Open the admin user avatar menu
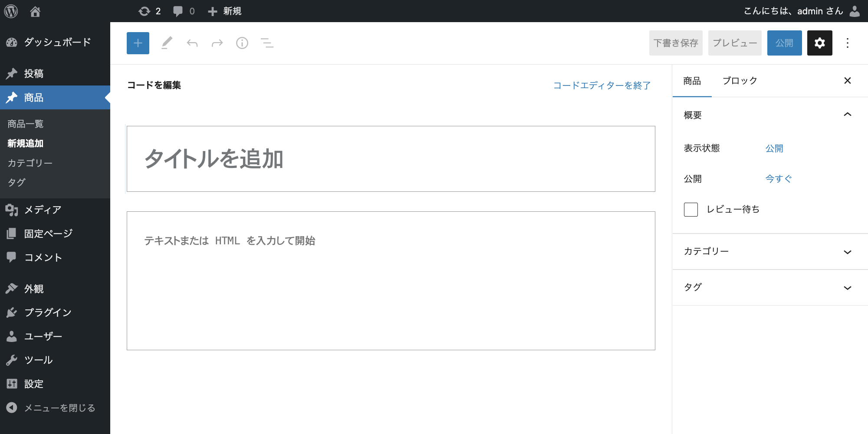The image size is (868, 434). [x=854, y=11]
